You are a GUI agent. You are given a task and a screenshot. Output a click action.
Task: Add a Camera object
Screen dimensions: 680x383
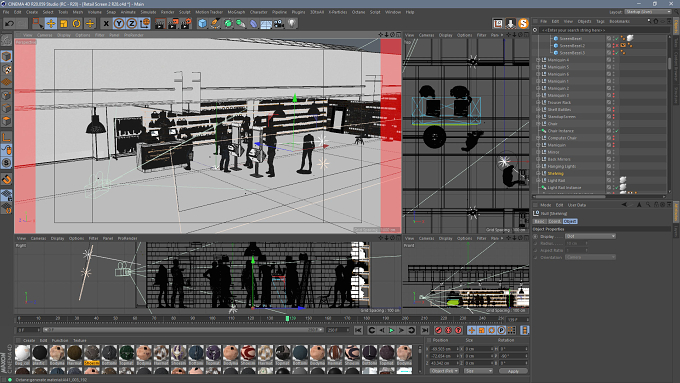[279, 23]
